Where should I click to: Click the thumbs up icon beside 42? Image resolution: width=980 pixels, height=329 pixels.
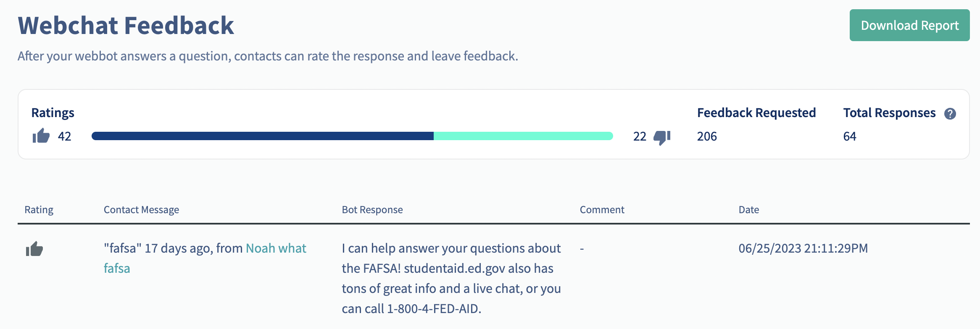click(x=41, y=136)
